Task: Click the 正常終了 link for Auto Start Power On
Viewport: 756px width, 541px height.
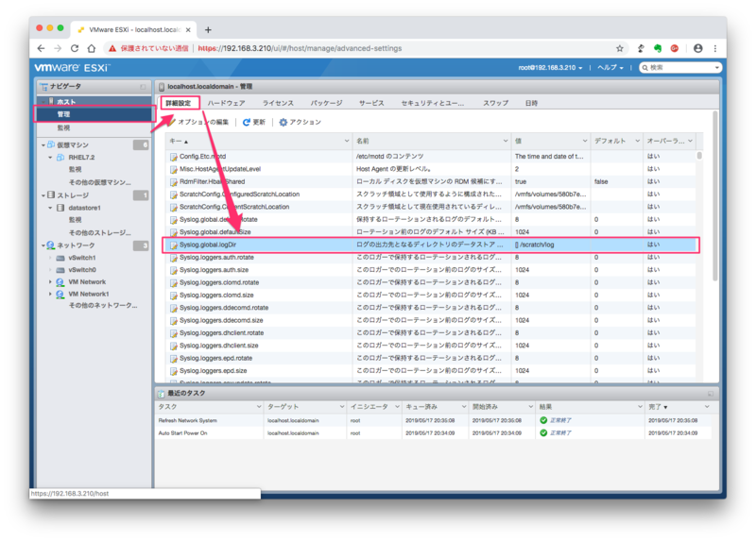Action: tap(560, 432)
